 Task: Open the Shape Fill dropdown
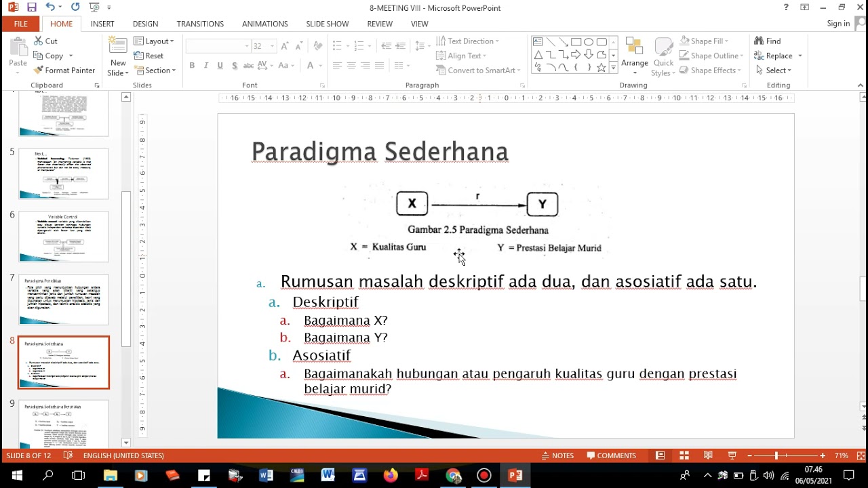[x=705, y=41]
